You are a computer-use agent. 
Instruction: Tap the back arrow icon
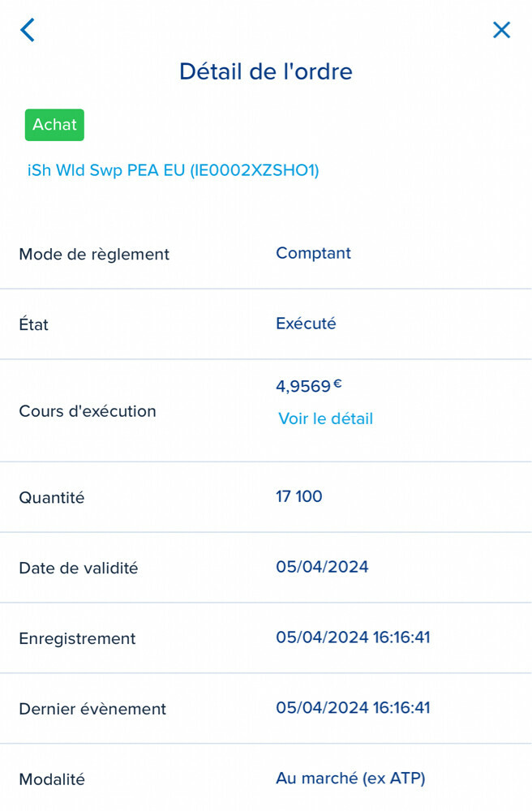(x=28, y=30)
